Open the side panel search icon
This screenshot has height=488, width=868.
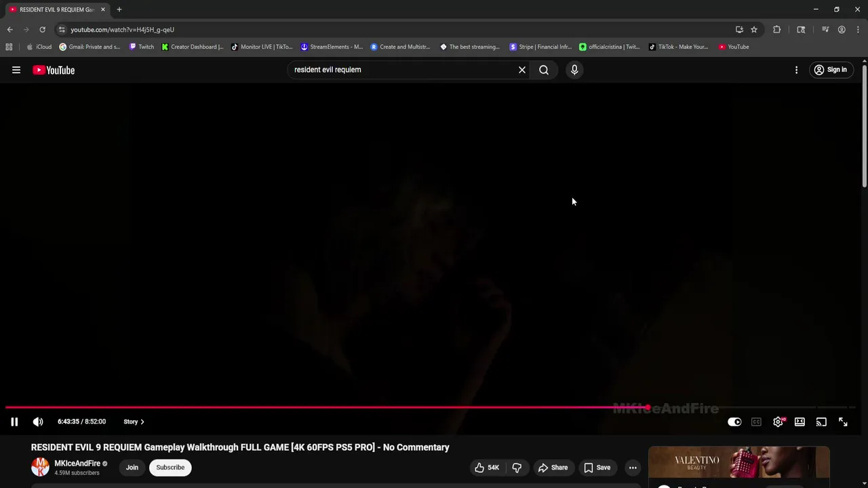coord(801,30)
